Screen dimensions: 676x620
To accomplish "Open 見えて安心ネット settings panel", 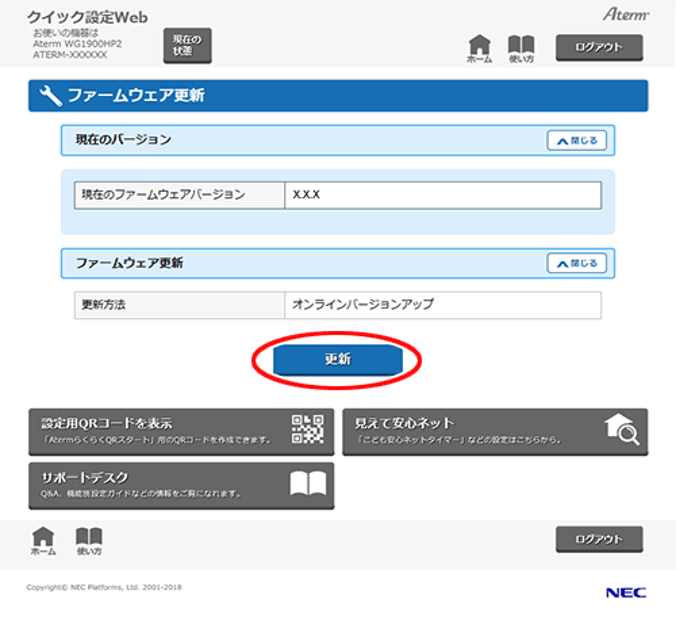I will pyautogui.click(x=470, y=431).
